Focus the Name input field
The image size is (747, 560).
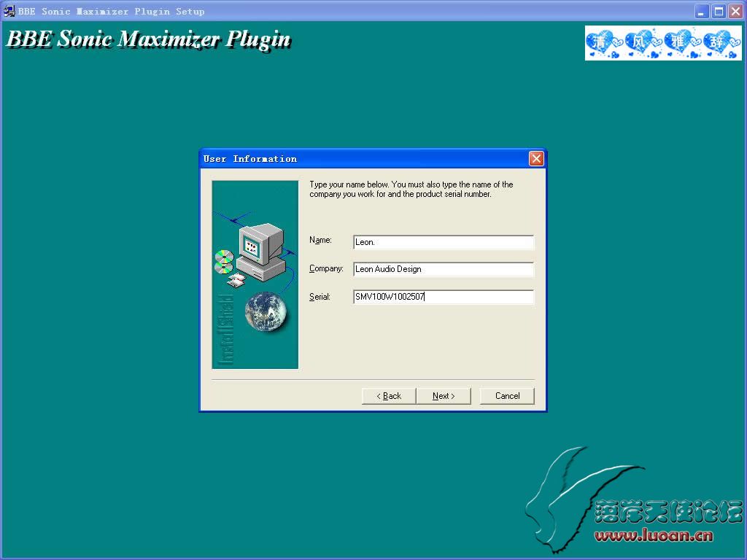tap(444, 242)
